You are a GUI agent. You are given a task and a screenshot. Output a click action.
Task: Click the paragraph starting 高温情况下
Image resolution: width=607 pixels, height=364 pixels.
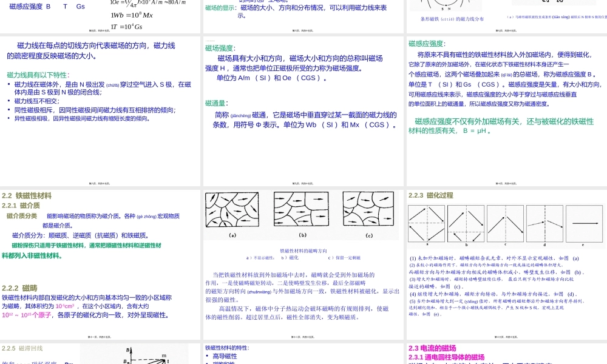pyautogui.click(x=297, y=313)
